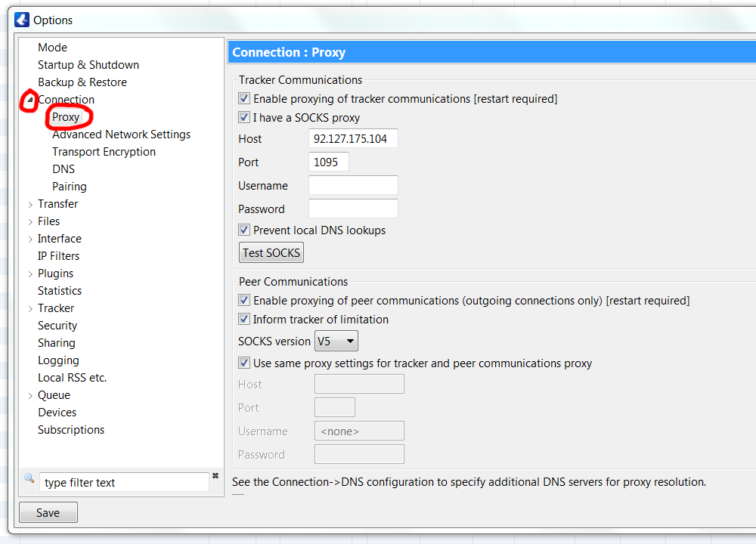Toggle Inform tracker of limitation

click(x=244, y=320)
